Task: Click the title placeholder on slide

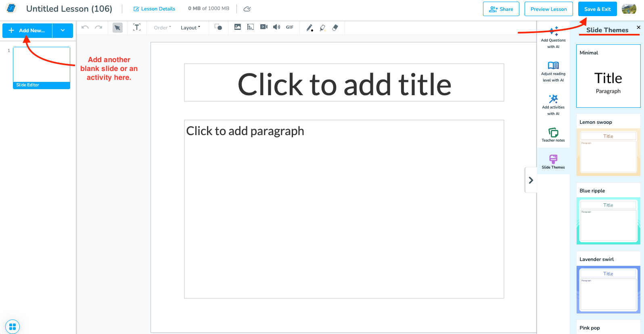Action: pyautogui.click(x=344, y=83)
